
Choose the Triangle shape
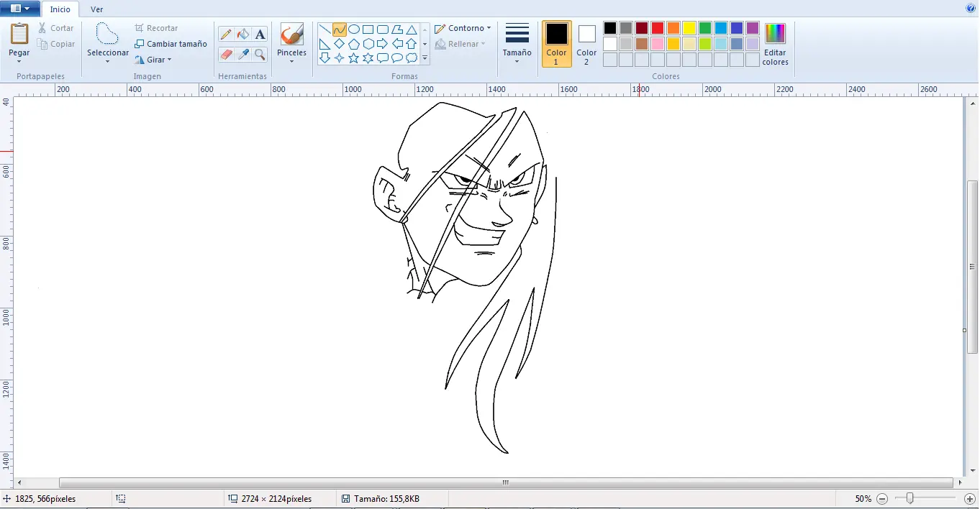pos(412,29)
